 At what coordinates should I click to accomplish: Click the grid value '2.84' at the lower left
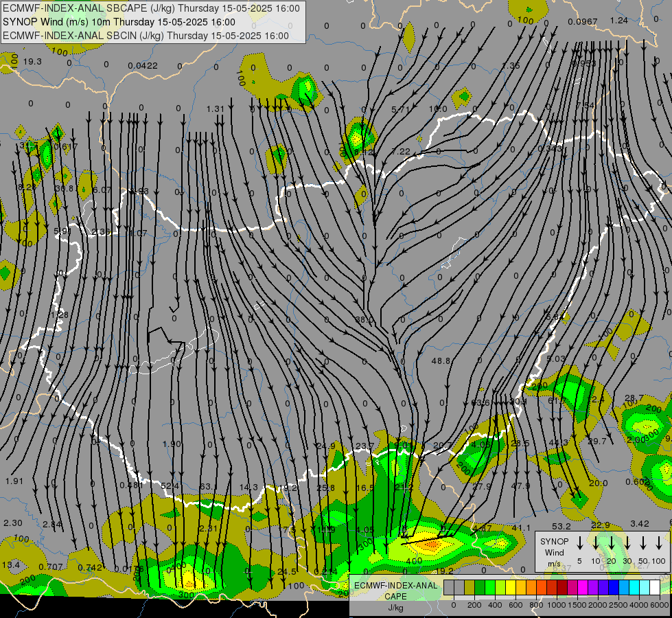pyautogui.click(x=52, y=524)
